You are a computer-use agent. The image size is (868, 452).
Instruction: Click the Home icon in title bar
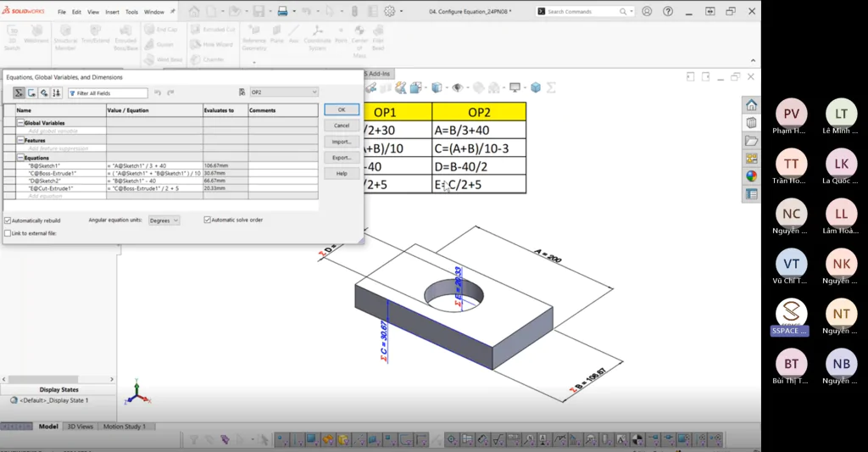click(194, 11)
